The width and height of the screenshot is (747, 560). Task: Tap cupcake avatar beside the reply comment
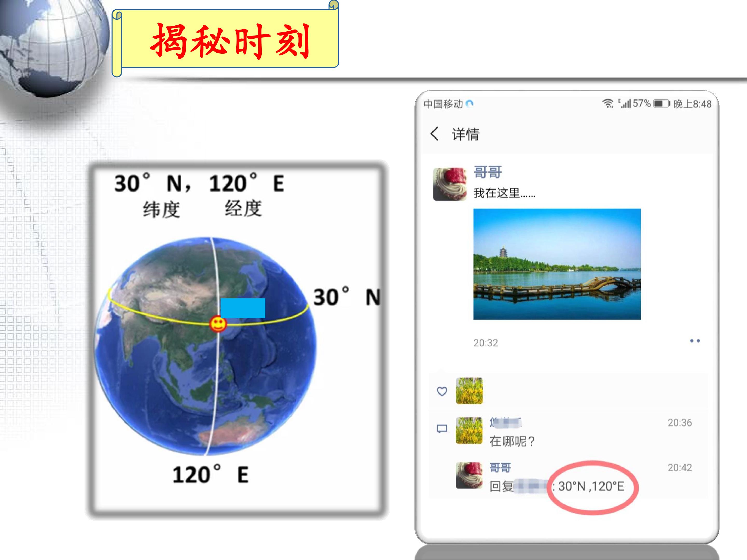469,476
